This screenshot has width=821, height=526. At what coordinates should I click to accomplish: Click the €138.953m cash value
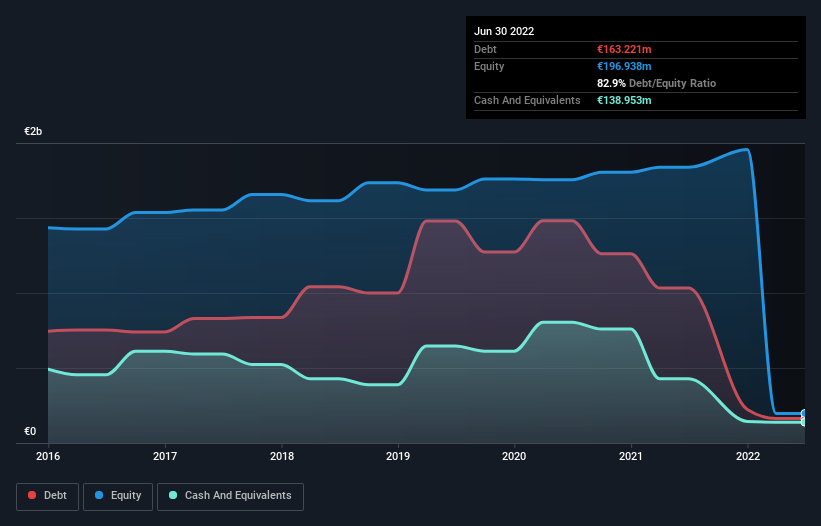pos(624,100)
